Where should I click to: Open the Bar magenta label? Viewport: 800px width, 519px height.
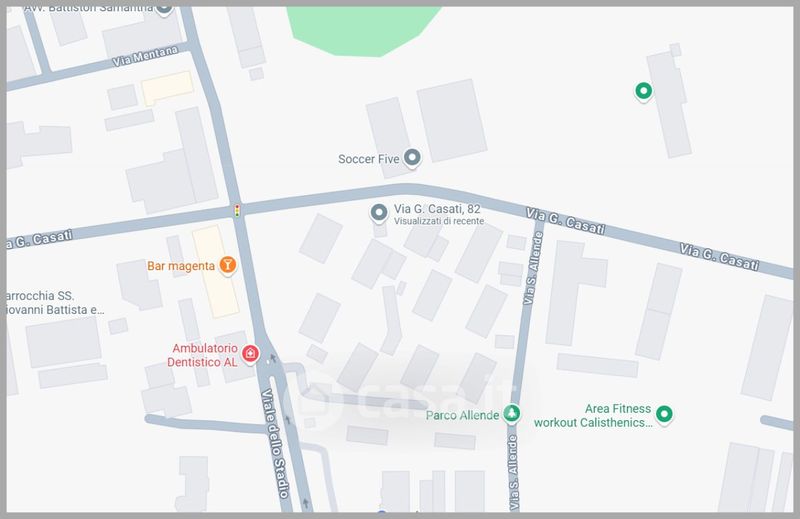click(181, 266)
